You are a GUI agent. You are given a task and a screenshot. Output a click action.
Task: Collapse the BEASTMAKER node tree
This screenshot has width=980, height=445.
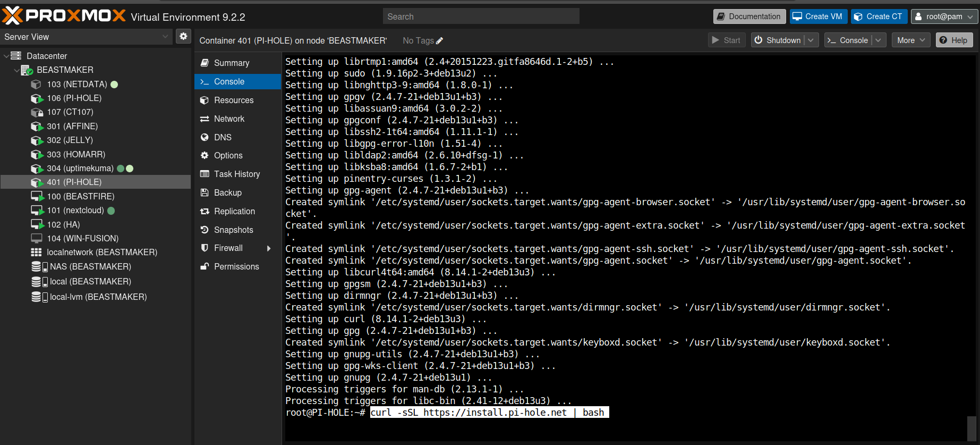click(16, 70)
